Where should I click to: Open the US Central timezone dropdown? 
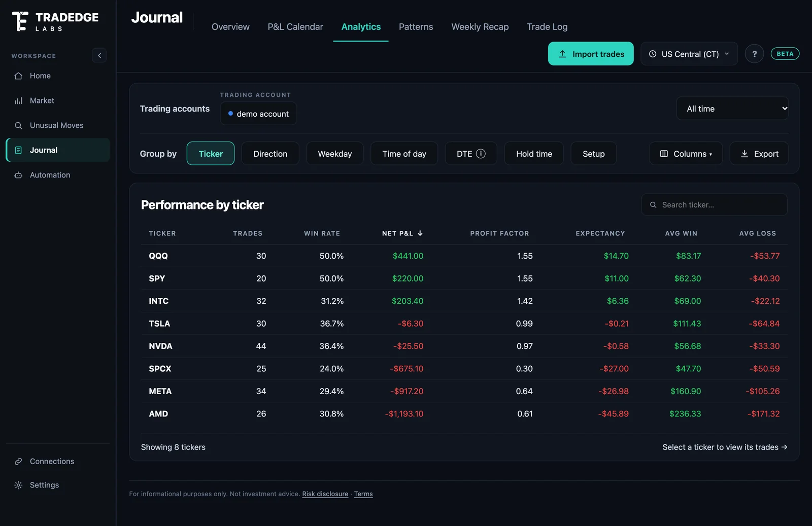click(x=689, y=54)
